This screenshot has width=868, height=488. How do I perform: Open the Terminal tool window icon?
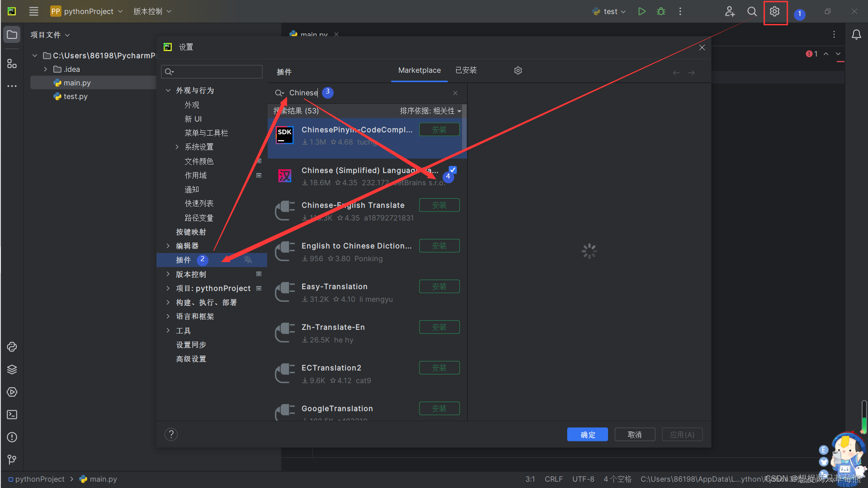(x=12, y=414)
